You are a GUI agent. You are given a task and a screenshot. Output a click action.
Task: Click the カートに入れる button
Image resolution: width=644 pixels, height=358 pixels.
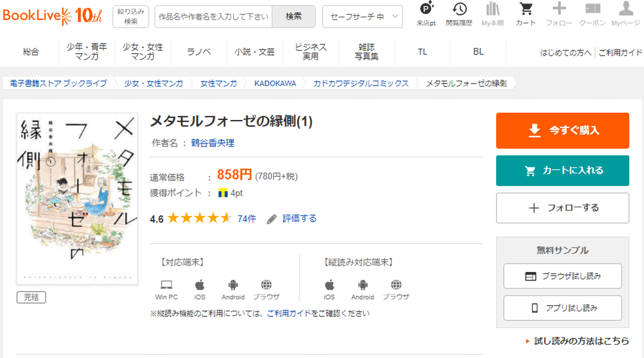[562, 171]
